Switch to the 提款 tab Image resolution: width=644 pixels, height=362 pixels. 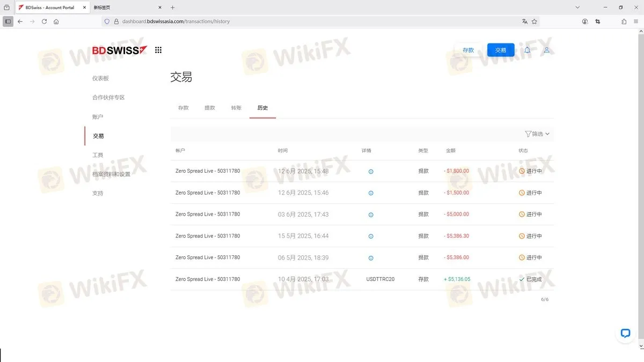pyautogui.click(x=210, y=108)
